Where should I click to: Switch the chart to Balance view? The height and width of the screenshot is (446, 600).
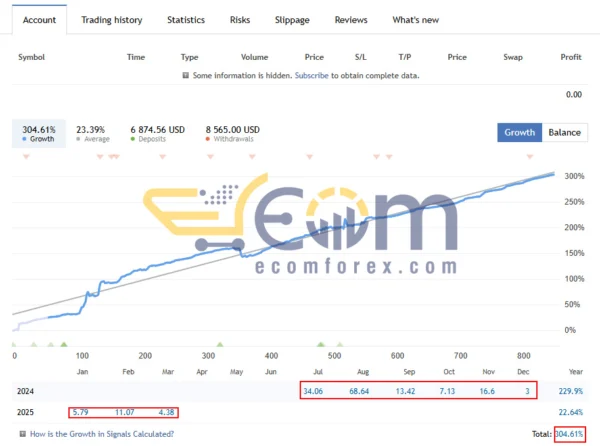pyautogui.click(x=564, y=133)
